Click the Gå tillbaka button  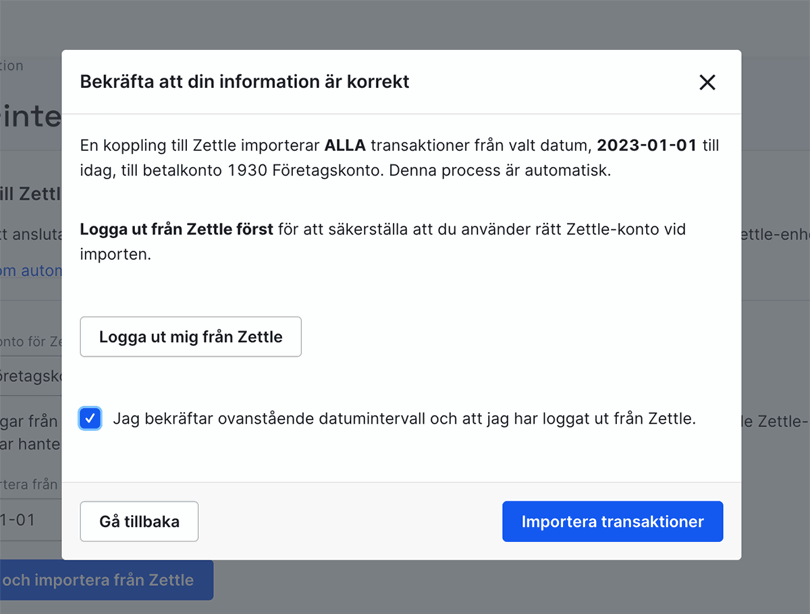(138, 521)
